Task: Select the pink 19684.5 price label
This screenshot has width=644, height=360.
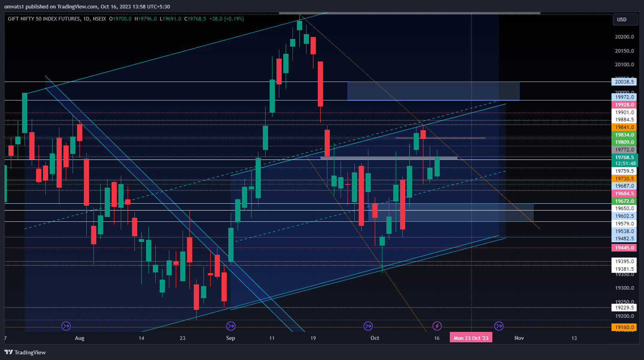Action: [624, 194]
